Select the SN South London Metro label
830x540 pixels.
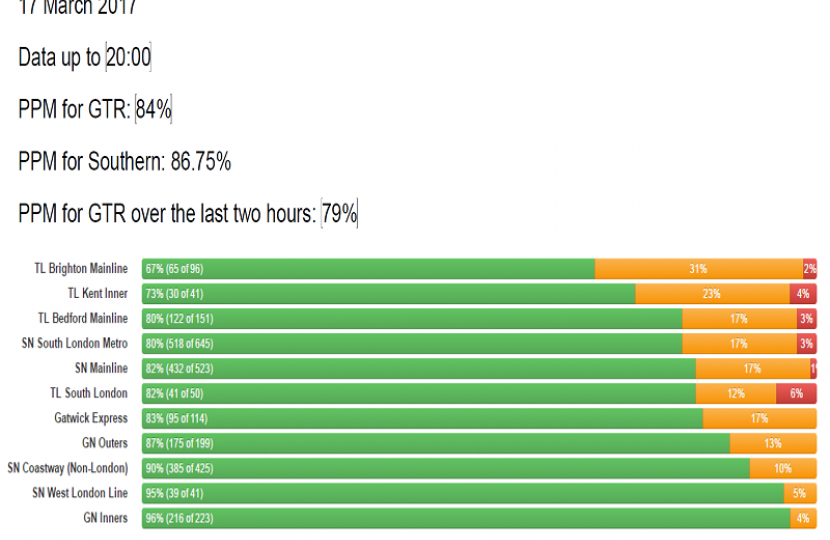tap(75, 344)
